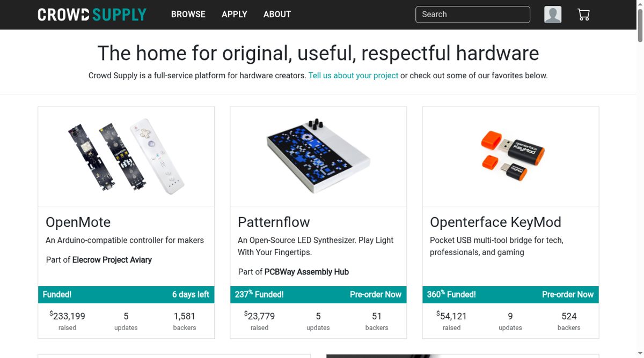This screenshot has width=644, height=358.
Task: Open the Patternflow product image
Action: [318, 156]
